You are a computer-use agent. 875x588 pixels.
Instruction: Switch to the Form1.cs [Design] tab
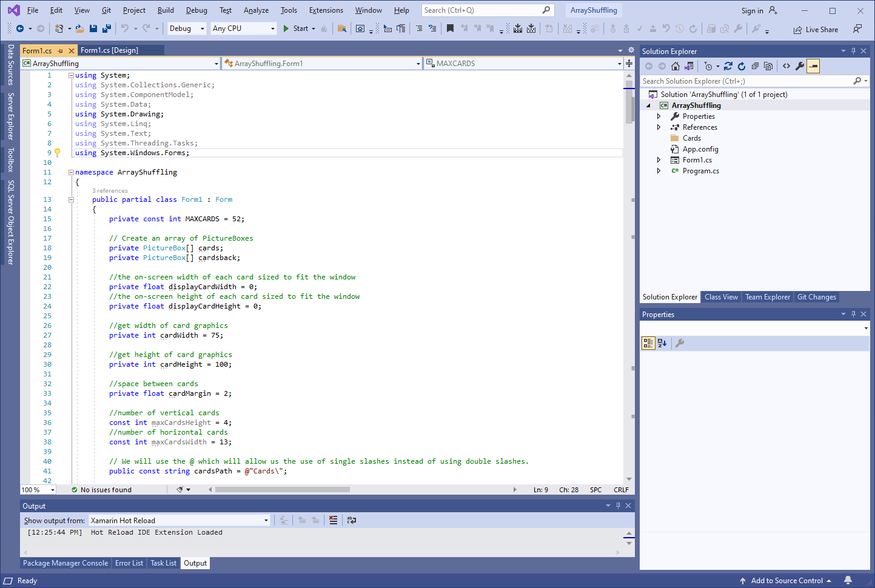tap(109, 50)
